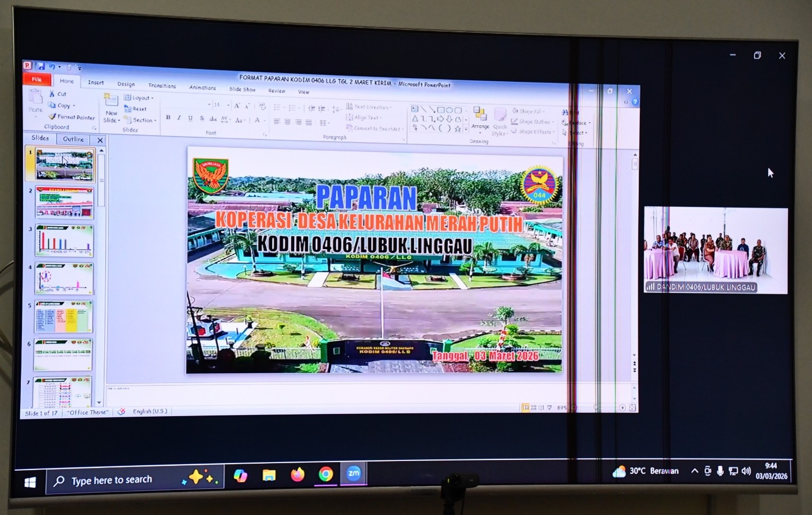Reset the slide using the Reset icon
Viewport: 812px width, 515px height.
pyautogui.click(x=128, y=109)
